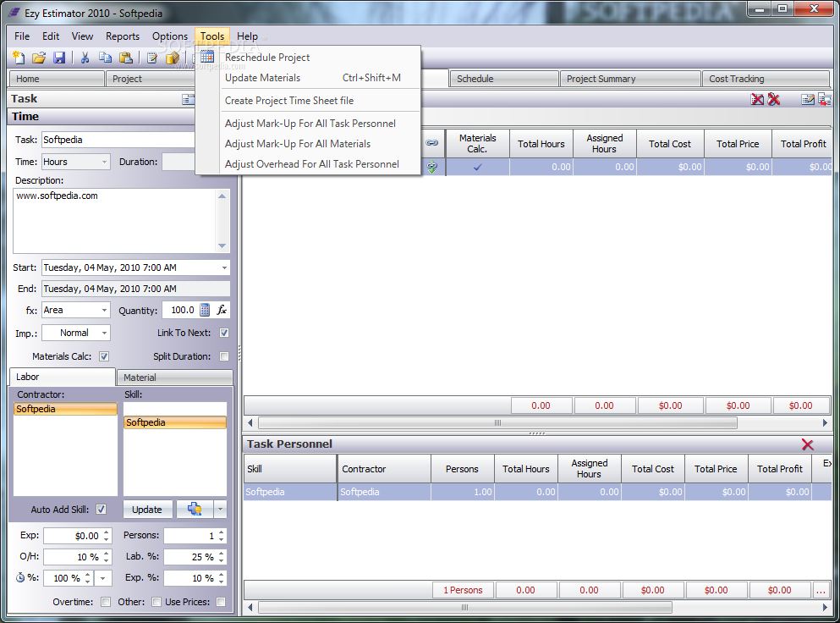Open the fx Area dropdown
Screen dimensions: 840x623
[x=104, y=311]
